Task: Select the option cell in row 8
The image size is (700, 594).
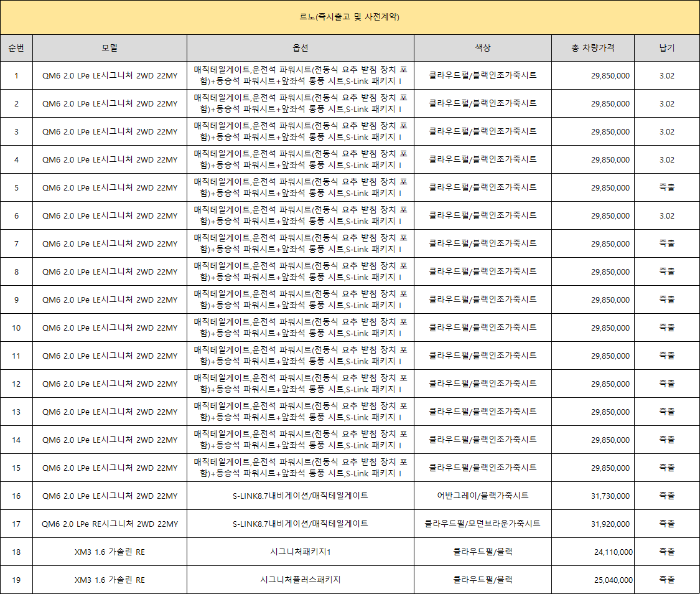Action: point(301,271)
